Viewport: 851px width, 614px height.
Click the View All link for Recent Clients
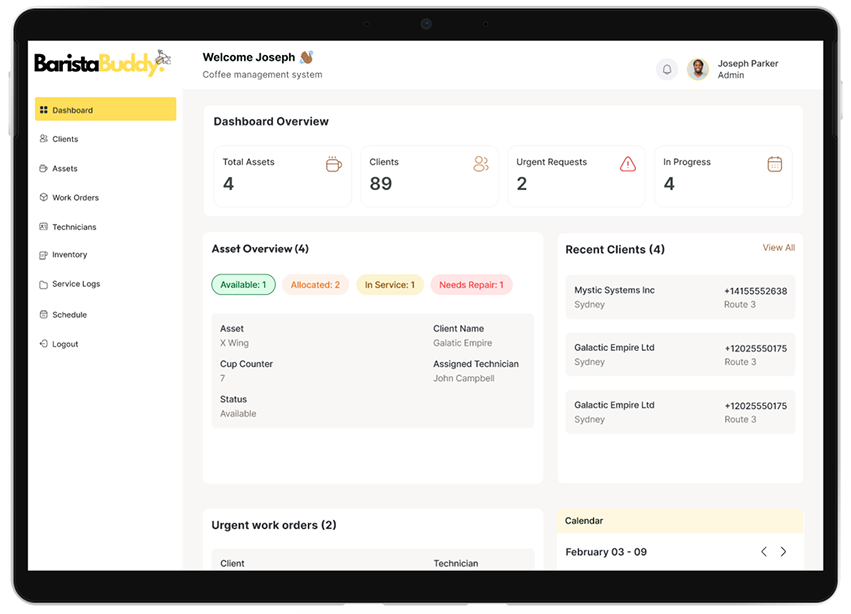click(x=778, y=247)
